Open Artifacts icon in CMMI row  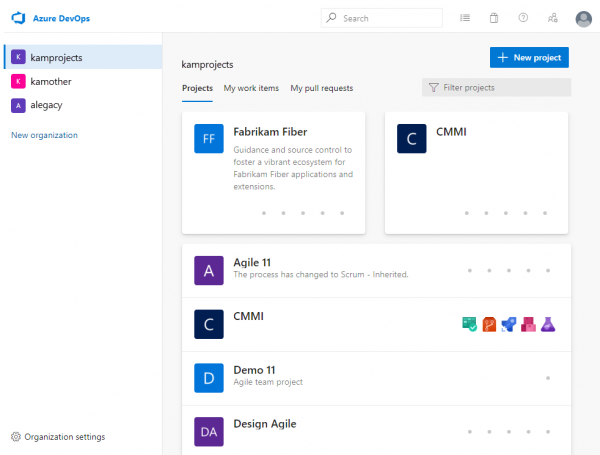[528, 324]
